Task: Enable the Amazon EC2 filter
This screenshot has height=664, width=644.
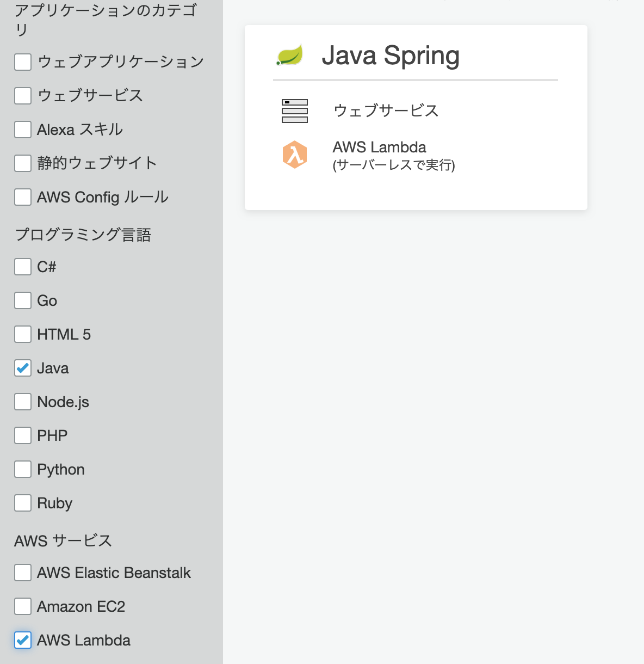Action: [22, 606]
